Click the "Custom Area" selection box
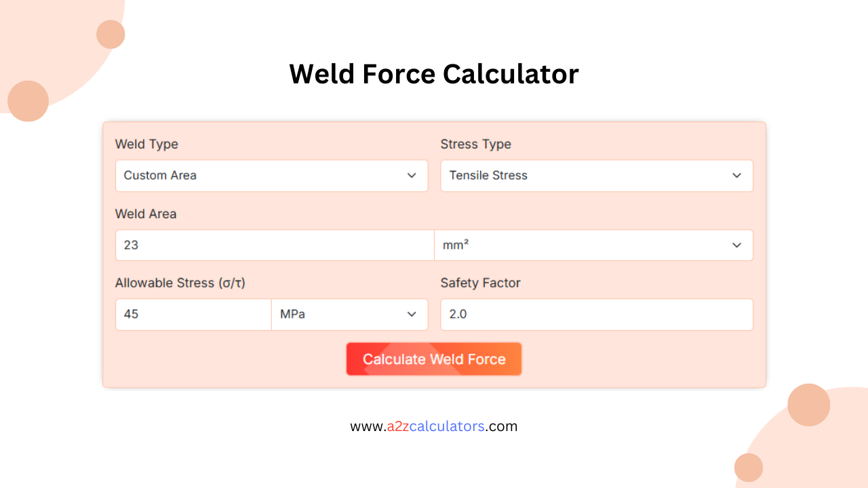 coord(271,176)
